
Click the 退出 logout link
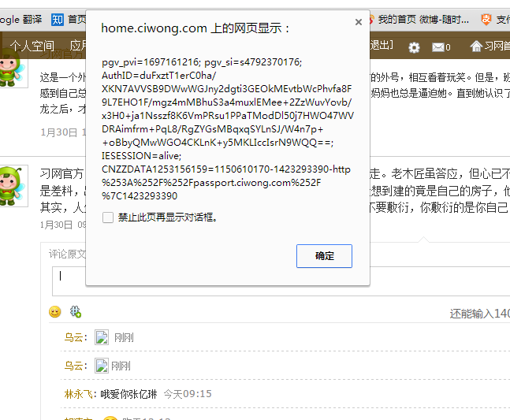point(382,45)
